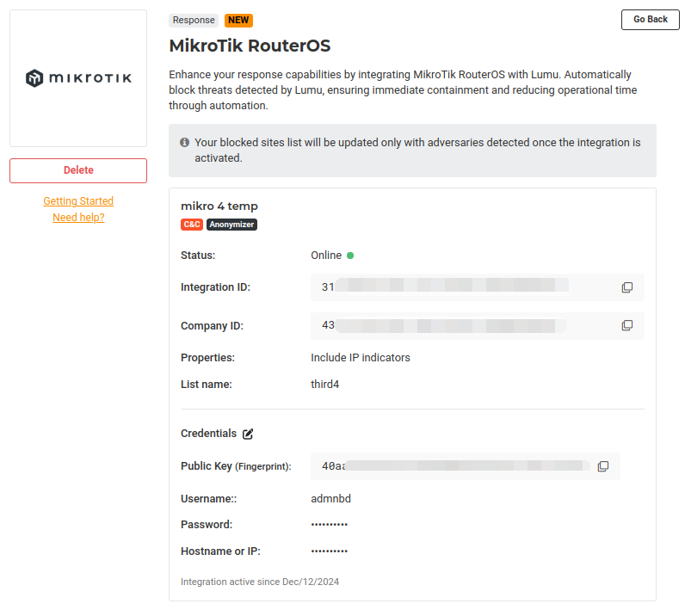The height and width of the screenshot is (616, 685).
Task: Click the C&C threat tag
Action: 191,225
